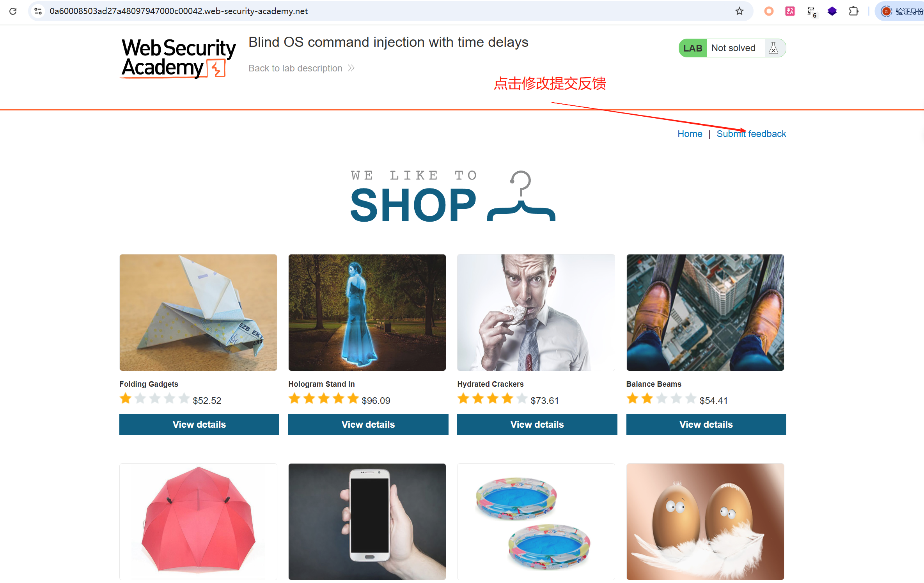Open the Extensions puzzle-piece menu
This screenshot has width=924, height=583.
(x=853, y=11)
